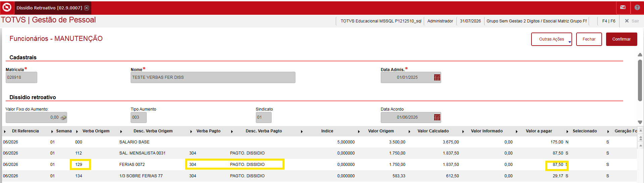644x183 pixels.
Task: Click the Fechar button
Action: 589,39
